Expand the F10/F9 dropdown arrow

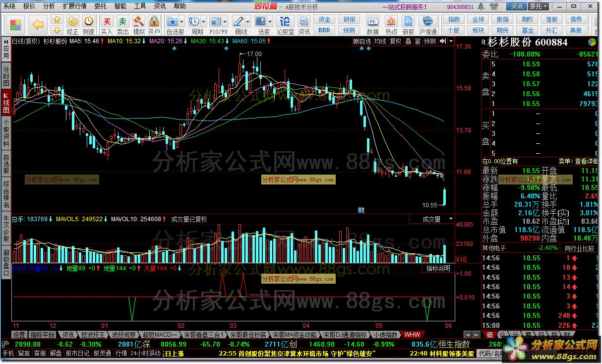click(226, 21)
